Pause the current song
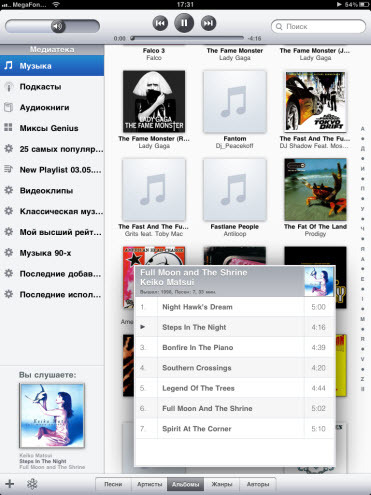 coord(184,23)
